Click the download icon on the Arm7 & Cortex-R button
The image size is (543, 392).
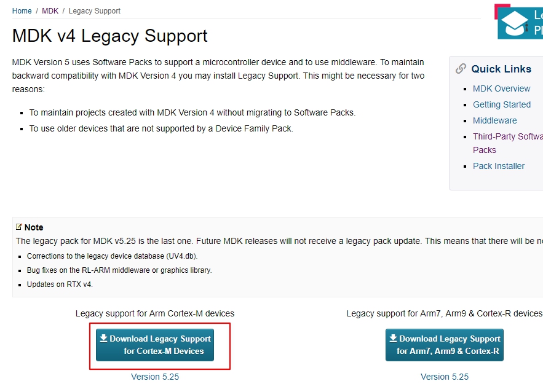[x=392, y=339]
